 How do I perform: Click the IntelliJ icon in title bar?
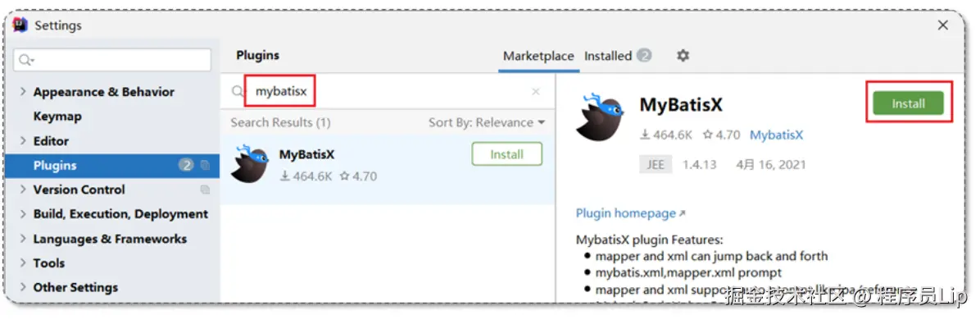[20, 25]
